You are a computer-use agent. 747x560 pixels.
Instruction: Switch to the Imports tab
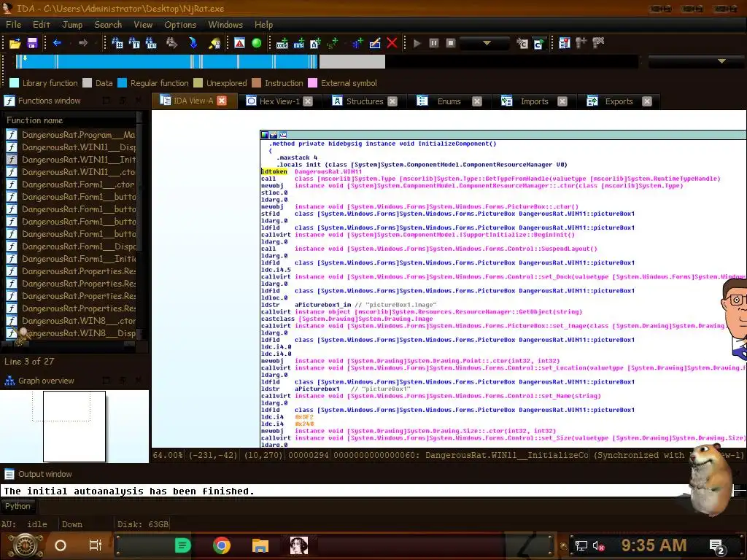534,101
